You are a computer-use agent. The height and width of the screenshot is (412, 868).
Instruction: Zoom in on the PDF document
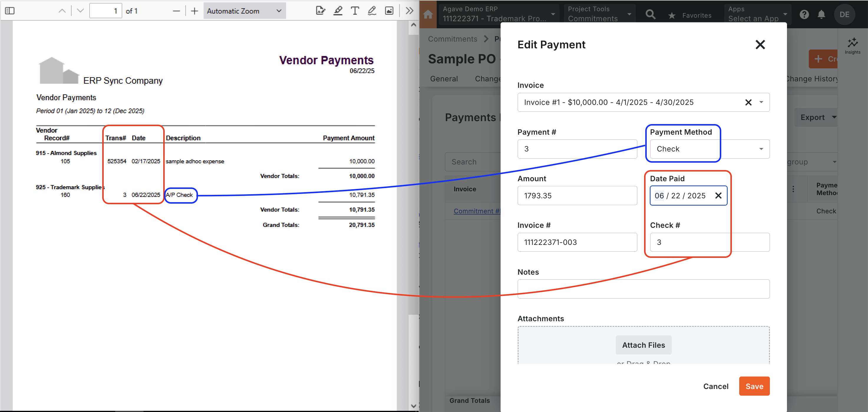coord(194,11)
